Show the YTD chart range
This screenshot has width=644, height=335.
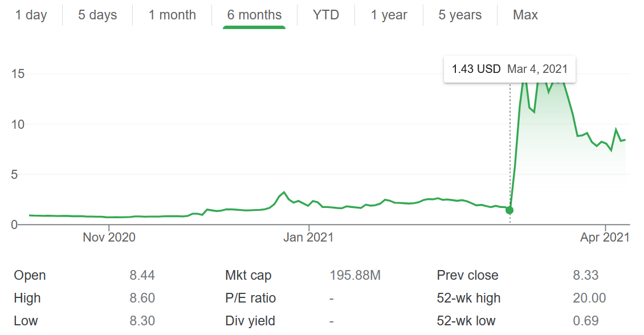pos(326,15)
